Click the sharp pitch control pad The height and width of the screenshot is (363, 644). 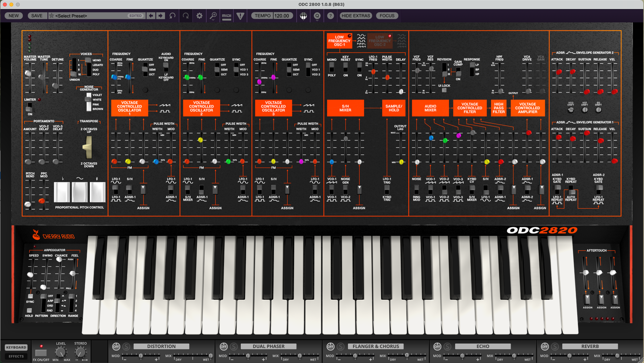pyautogui.click(x=97, y=192)
